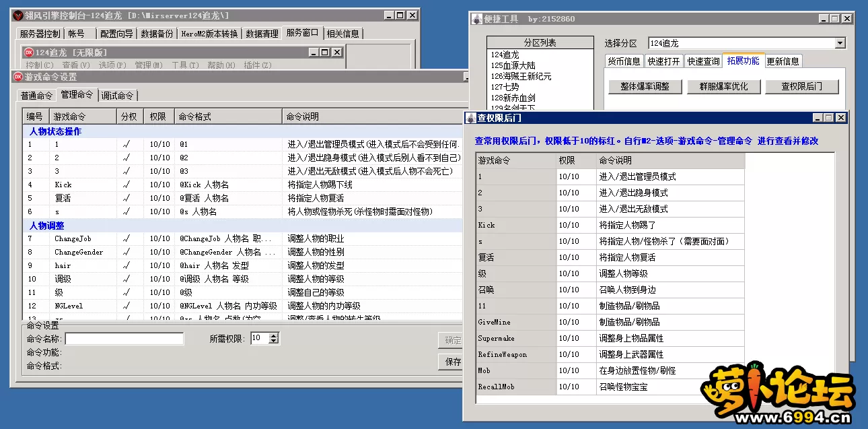Open the 快速打开 tab
The width and height of the screenshot is (868, 429).
tap(664, 61)
